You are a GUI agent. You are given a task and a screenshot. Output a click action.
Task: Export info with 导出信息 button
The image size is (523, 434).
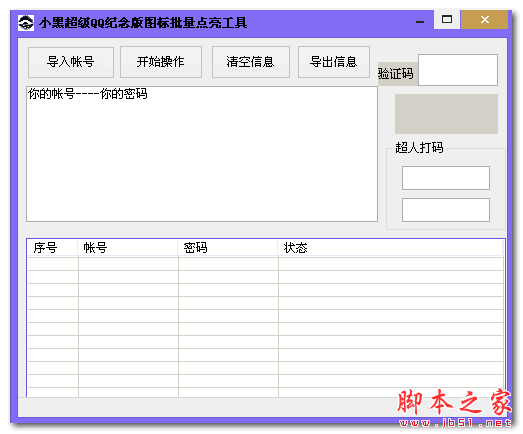point(334,62)
